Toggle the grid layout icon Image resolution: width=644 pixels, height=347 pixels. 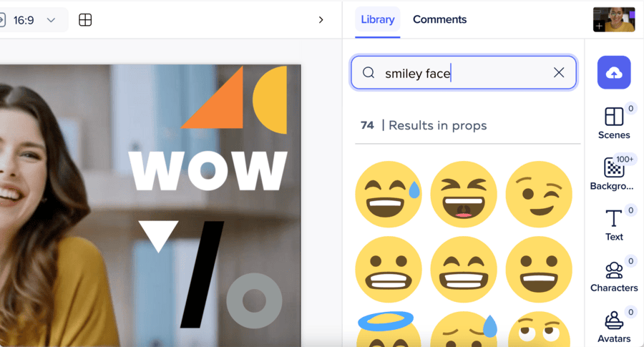pyautogui.click(x=85, y=20)
